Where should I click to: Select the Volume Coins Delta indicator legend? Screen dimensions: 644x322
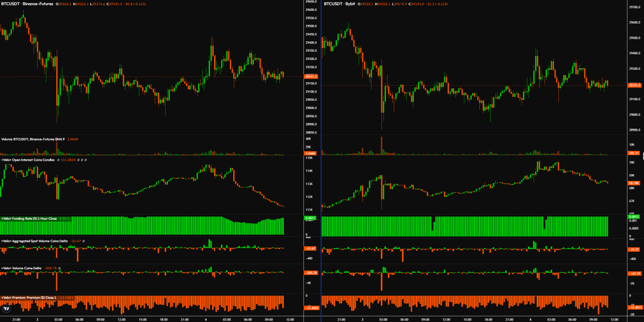click(21, 267)
